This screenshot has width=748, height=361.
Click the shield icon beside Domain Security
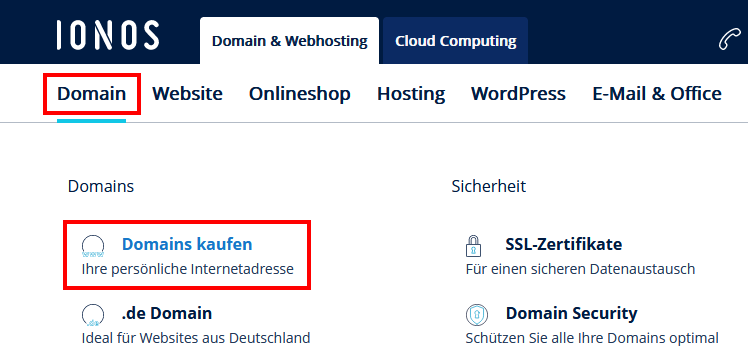tap(477, 315)
